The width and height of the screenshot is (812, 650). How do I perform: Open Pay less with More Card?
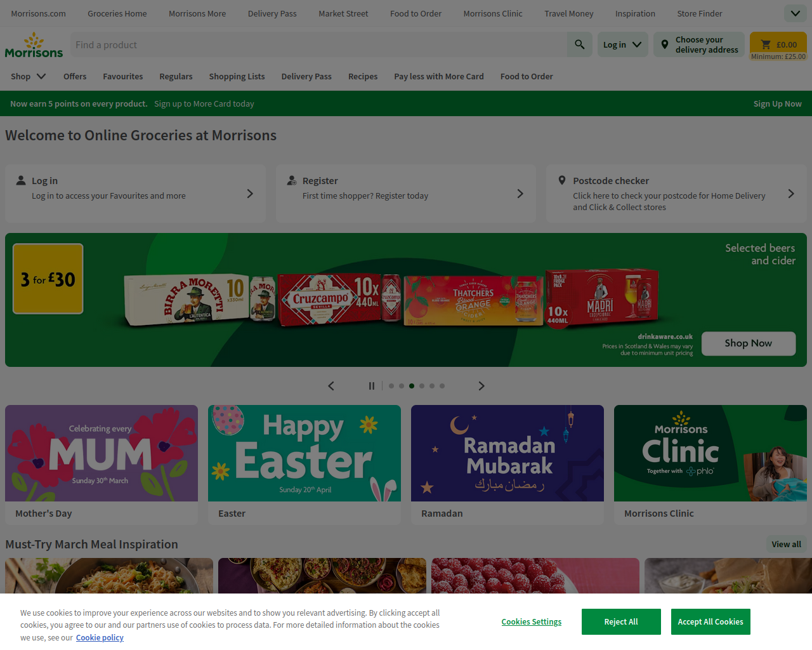[439, 76]
